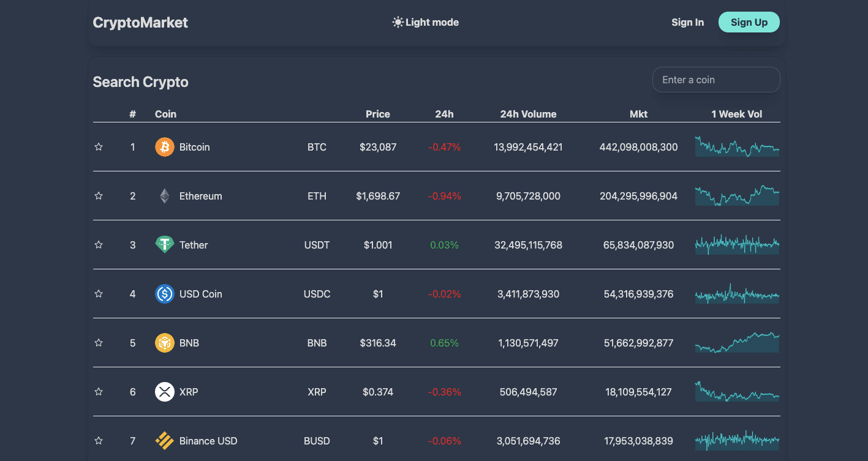The width and height of the screenshot is (868, 461).
Task: Open the BNB coin name link
Action: click(189, 343)
